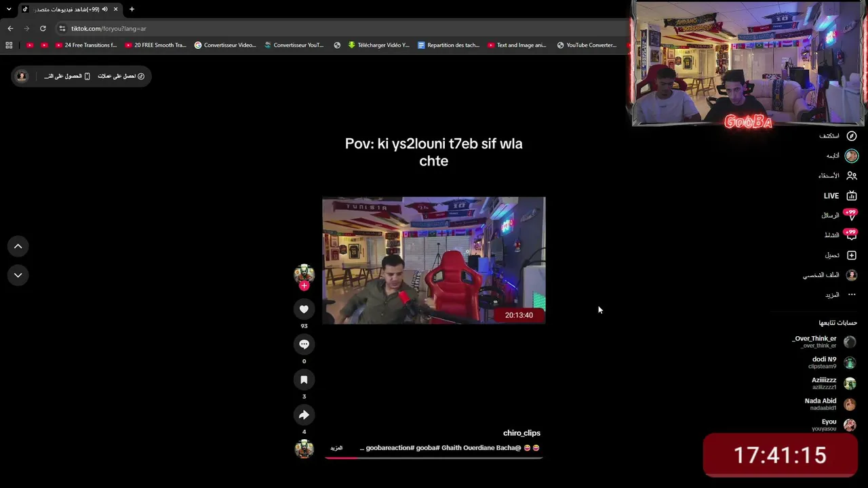Open the LIVE section in sidebar
Viewport: 868px width, 488px height.
click(840, 196)
